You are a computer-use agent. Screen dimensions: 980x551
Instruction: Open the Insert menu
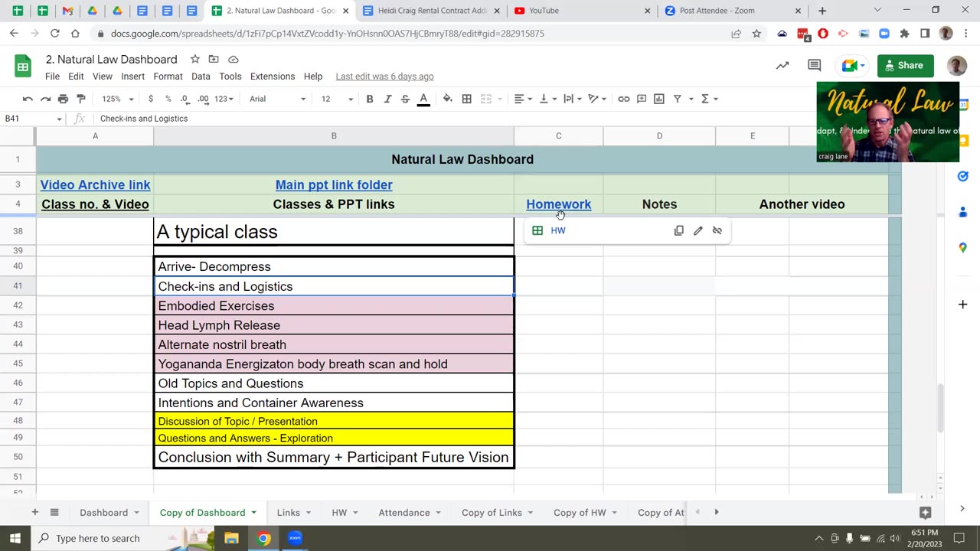[x=132, y=77]
